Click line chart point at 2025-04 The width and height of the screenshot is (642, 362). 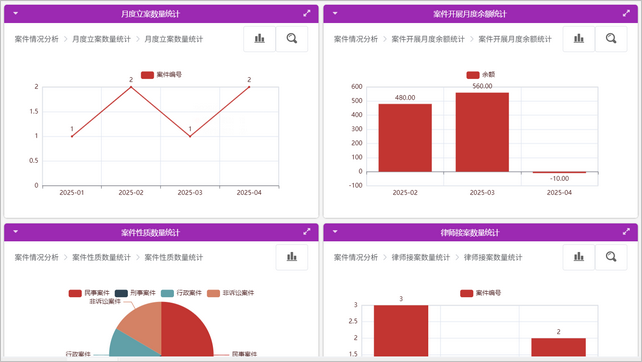click(x=249, y=87)
